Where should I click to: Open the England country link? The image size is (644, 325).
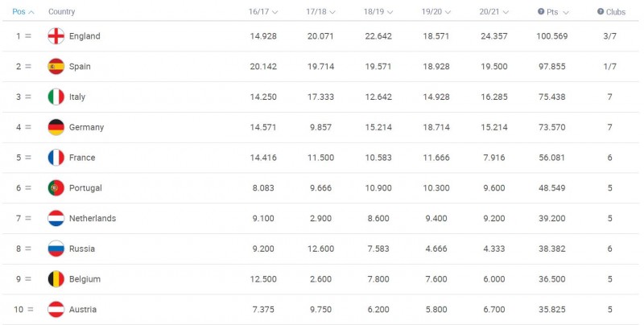click(85, 36)
